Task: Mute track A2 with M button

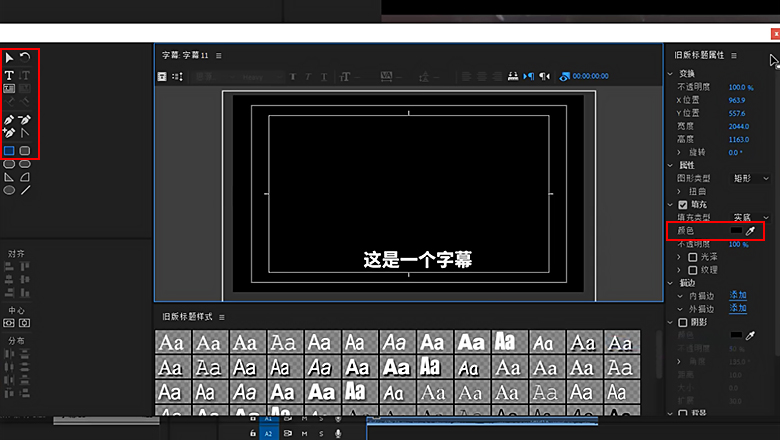Action: coord(304,434)
